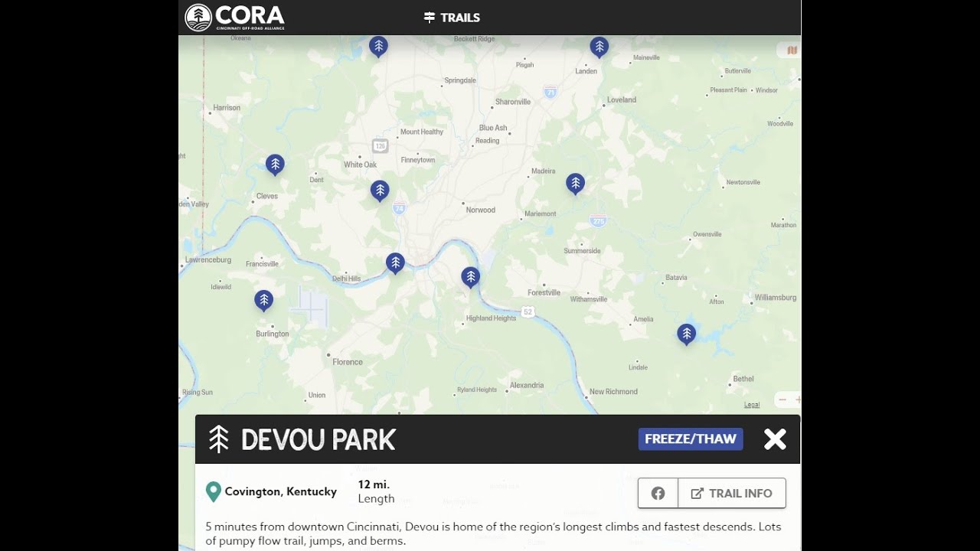Select the trail pin above Landen
The image size is (980, 551).
[x=599, y=47]
